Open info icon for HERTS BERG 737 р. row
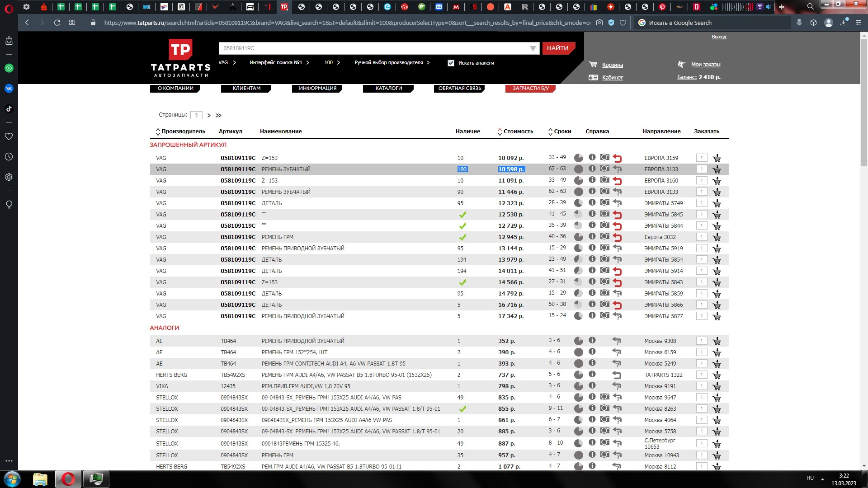Viewport: 868px width, 488px height. [592, 374]
